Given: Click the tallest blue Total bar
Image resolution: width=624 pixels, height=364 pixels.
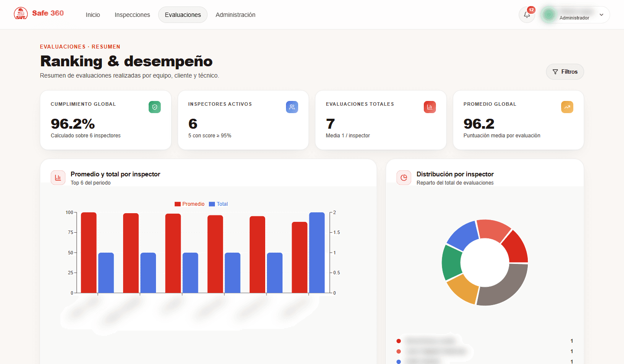Looking at the screenshot, I should click(x=317, y=253).
